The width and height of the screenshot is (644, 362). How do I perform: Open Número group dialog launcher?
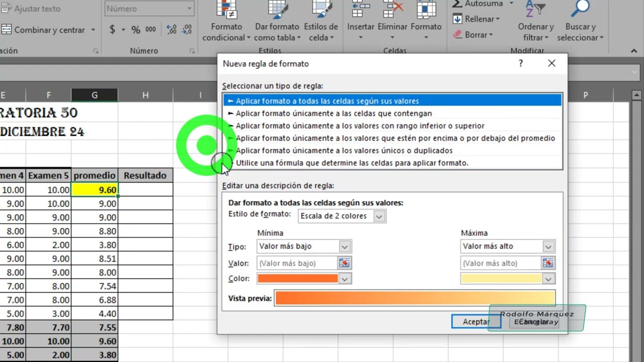[192, 51]
